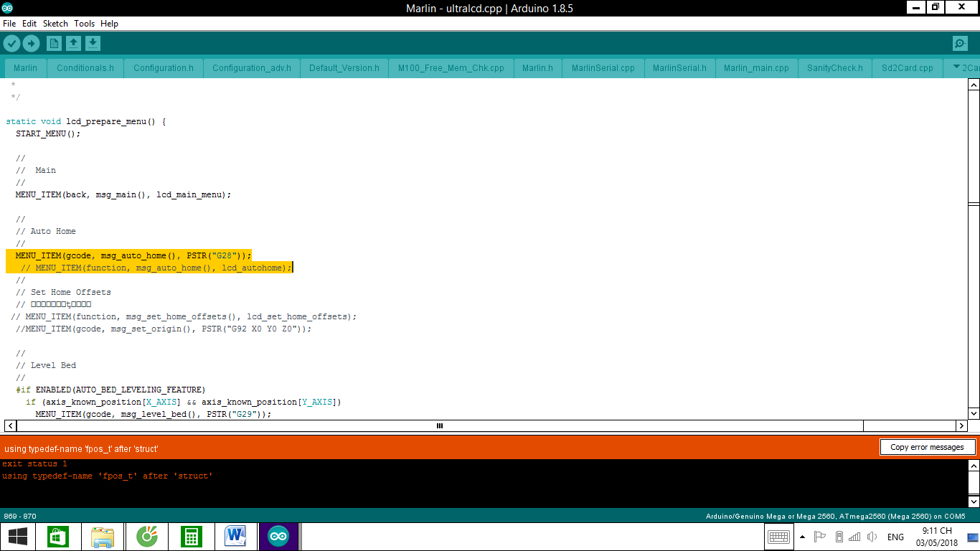This screenshot has width=980, height=551.
Task: Click the console scrollbar up arrow
Action: (974, 466)
